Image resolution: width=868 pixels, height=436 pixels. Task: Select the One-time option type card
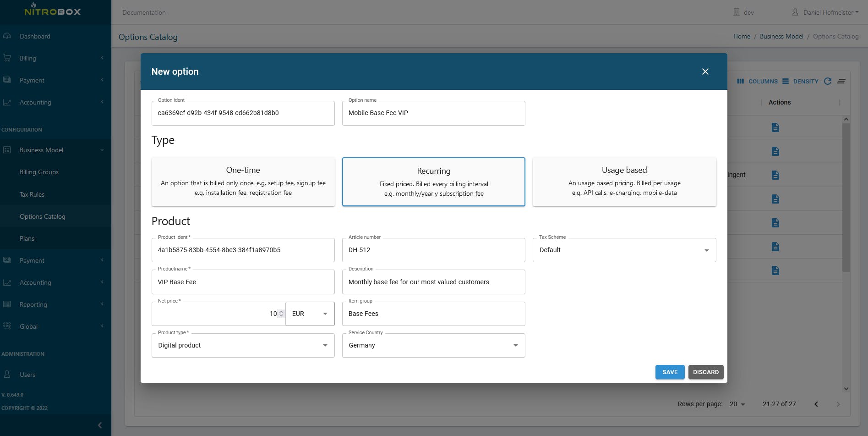(x=243, y=182)
